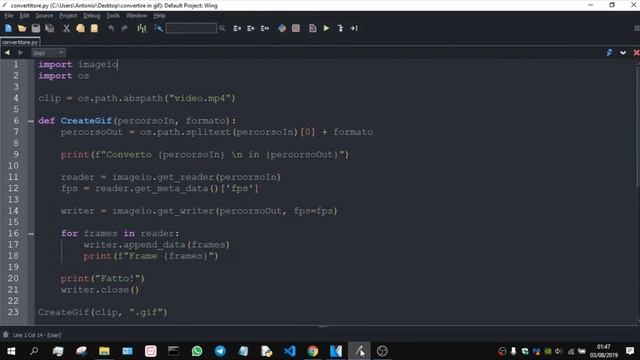Viewport: 640px width, 360px height.
Task: Click the first indent toolbar icon
Action: [x=237, y=28]
